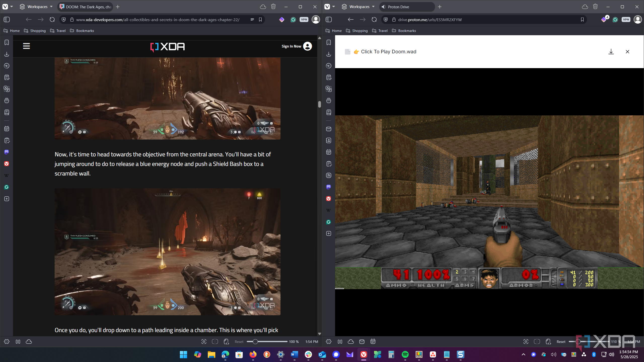Screen dimensions: 644x362
Task: Select the Proton Drive tab
Action: tap(407, 7)
